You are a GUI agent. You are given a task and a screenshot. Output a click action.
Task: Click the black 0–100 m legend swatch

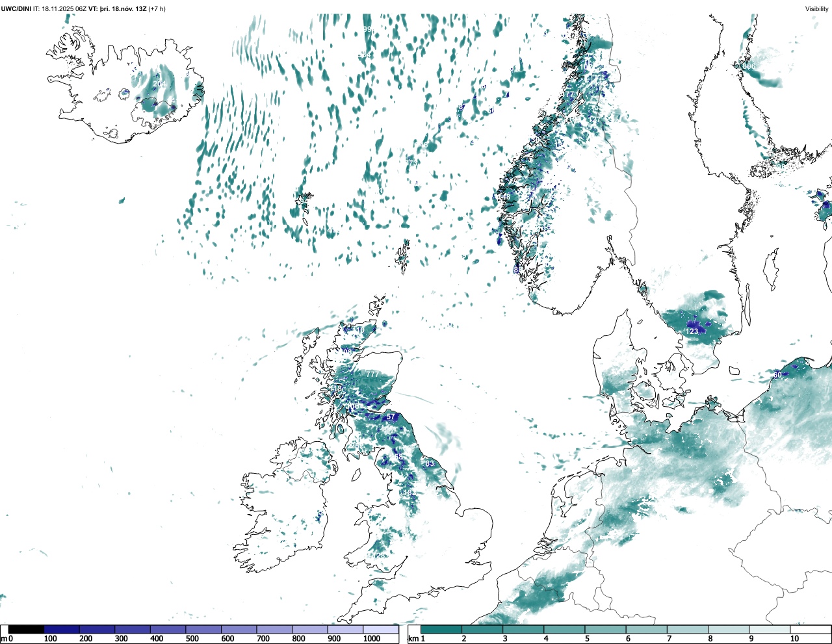[x=27, y=629]
